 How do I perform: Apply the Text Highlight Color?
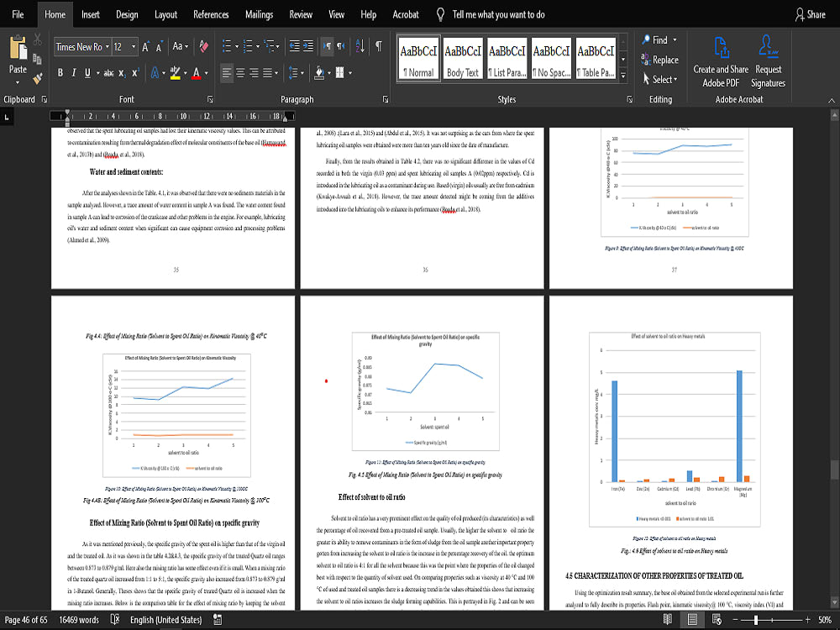174,71
